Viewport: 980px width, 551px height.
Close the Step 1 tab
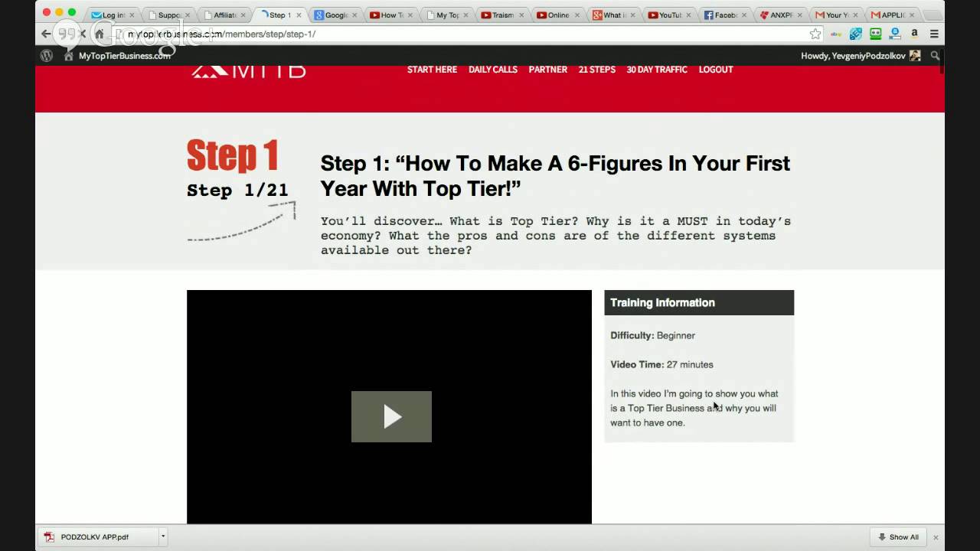[299, 15]
